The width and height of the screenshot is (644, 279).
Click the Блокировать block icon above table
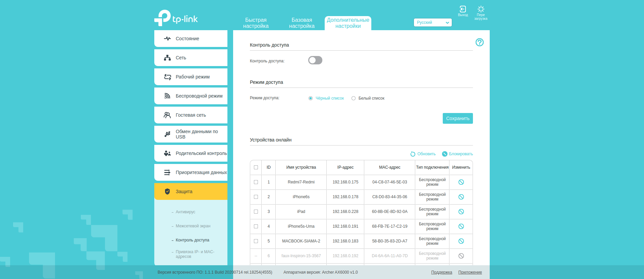point(445,154)
